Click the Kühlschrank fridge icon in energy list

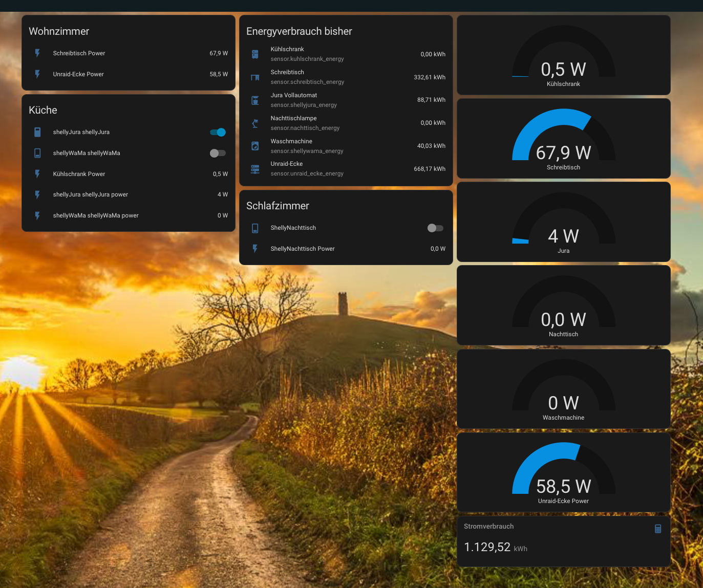[255, 54]
